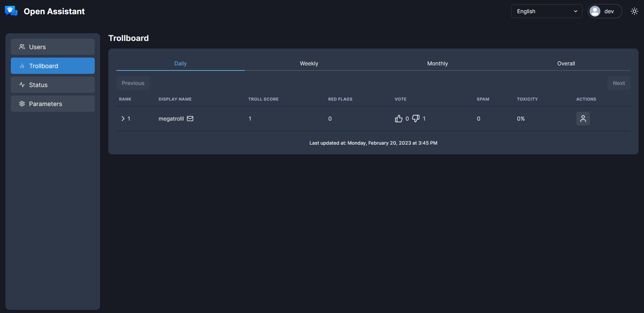The image size is (644, 313).
Task: Switch to the Weekly tab
Action: coord(309,63)
